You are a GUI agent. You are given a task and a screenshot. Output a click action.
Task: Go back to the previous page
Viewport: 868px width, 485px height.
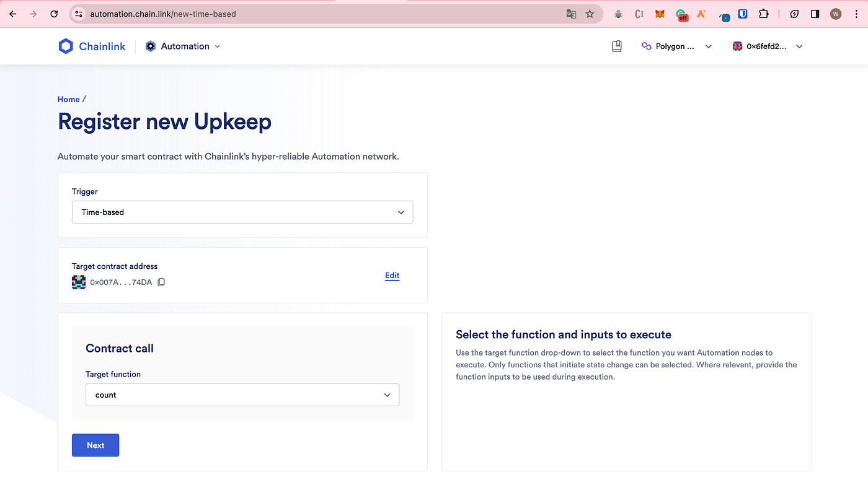click(x=12, y=14)
